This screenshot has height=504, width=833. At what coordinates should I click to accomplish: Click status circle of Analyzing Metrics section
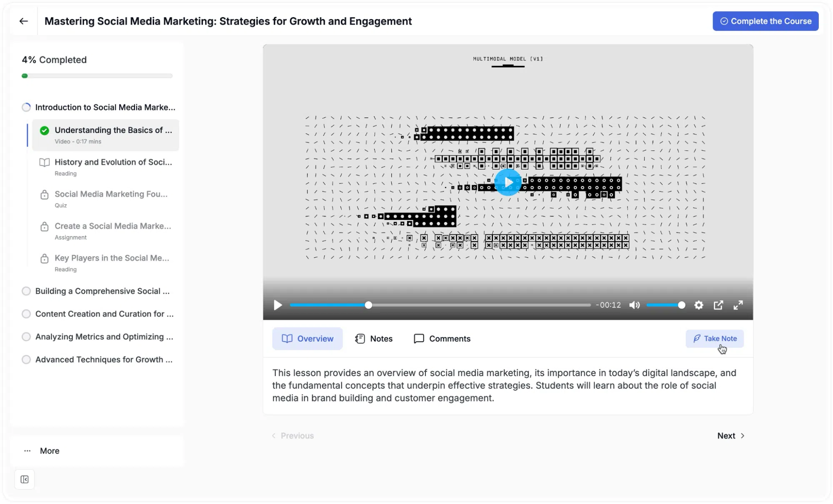[26, 337]
